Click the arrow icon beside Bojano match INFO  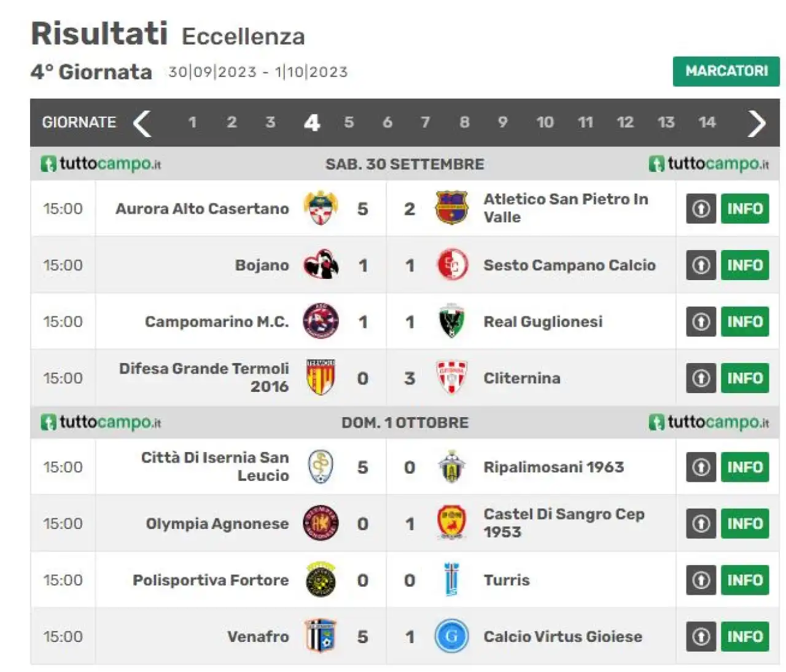(701, 265)
